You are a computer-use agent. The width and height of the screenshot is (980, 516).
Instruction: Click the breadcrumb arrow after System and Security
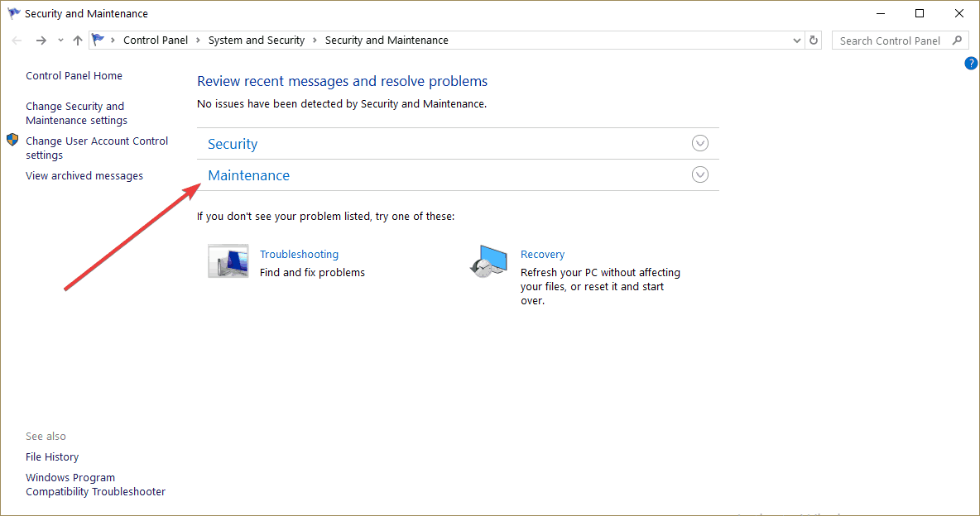[x=315, y=41]
